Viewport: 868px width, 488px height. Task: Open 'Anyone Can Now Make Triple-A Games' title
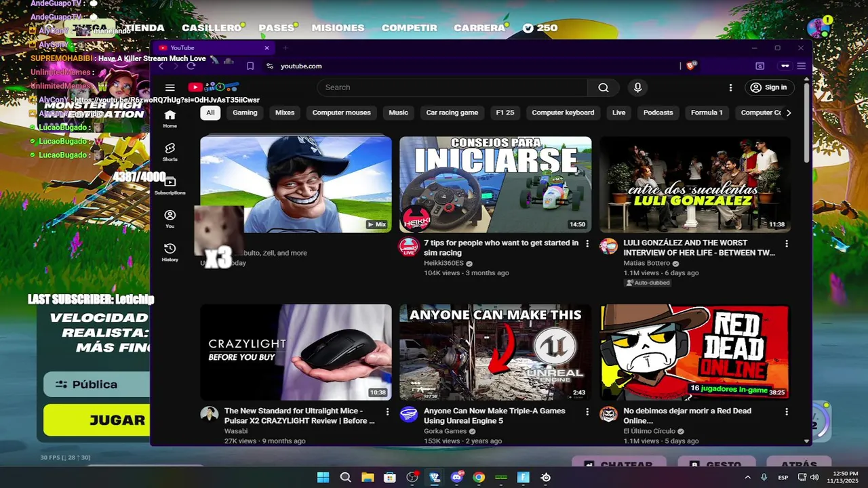tap(494, 415)
